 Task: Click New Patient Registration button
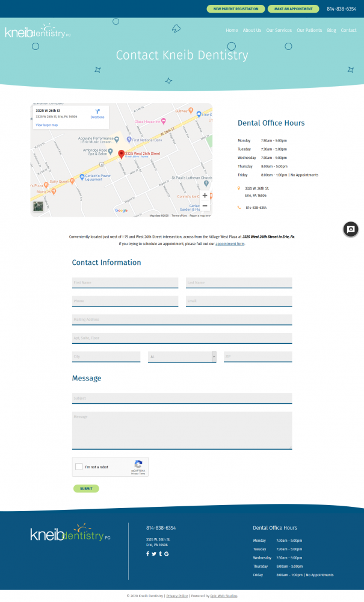tap(235, 9)
